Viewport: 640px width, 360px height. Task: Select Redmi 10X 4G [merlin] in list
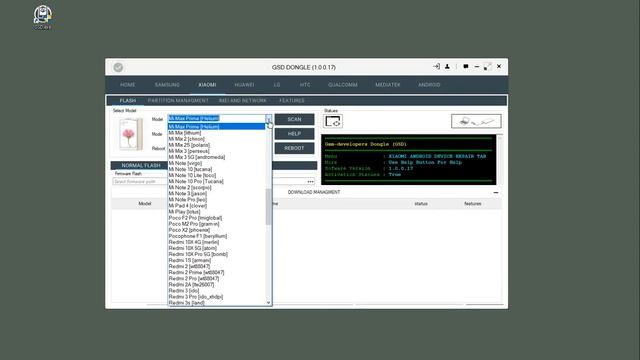(x=216, y=242)
